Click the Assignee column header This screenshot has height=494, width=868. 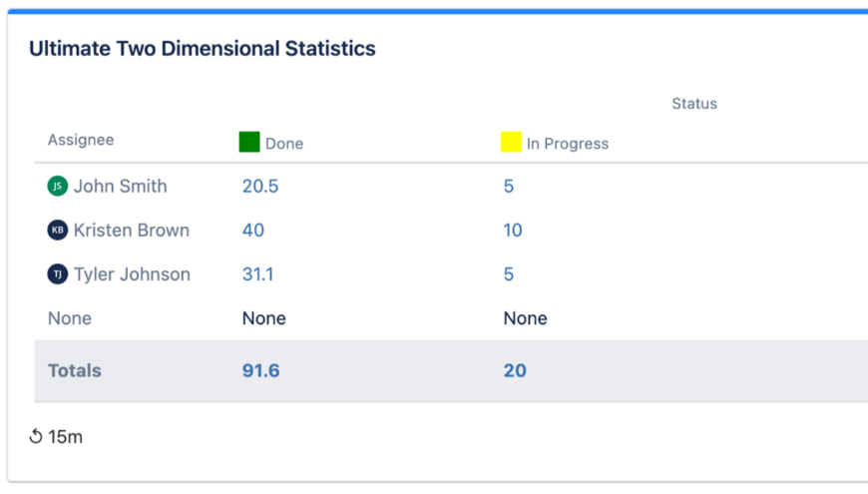click(81, 141)
